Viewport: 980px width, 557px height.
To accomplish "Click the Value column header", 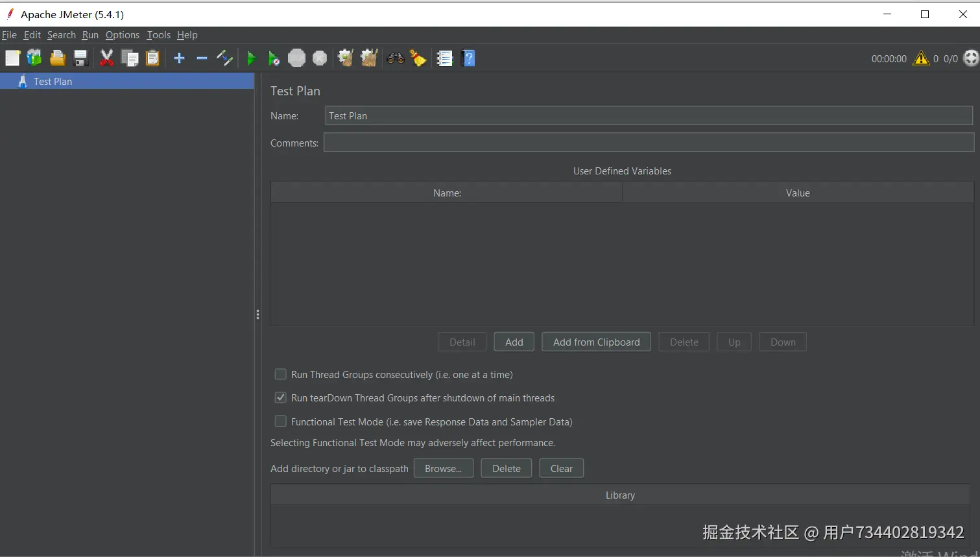I will tap(798, 193).
